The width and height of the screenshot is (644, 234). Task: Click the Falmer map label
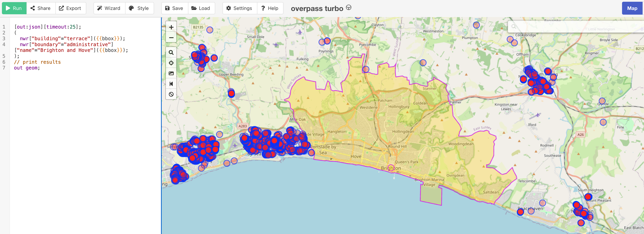[455, 102]
